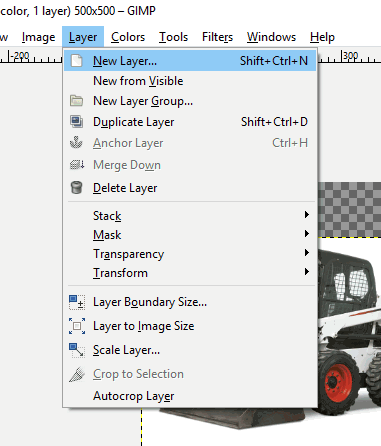Choose New Layer Group... entry

pos(190,101)
